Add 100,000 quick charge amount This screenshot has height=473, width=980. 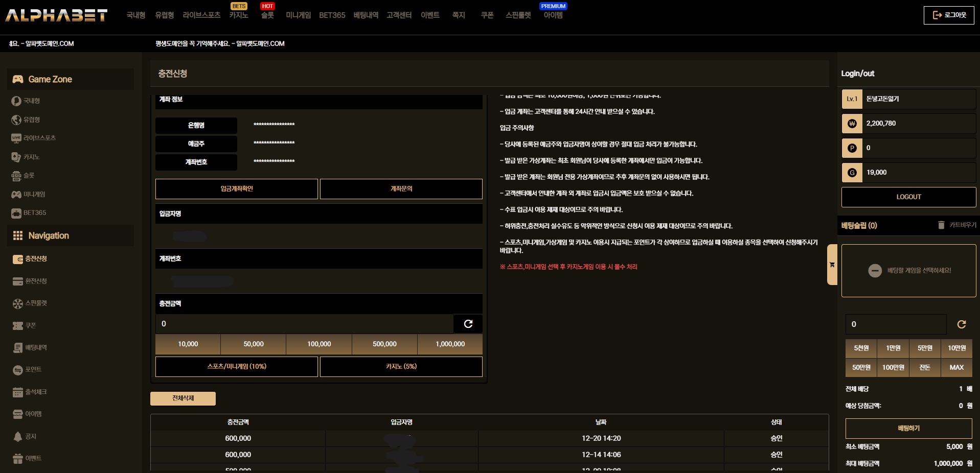click(x=319, y=344)
